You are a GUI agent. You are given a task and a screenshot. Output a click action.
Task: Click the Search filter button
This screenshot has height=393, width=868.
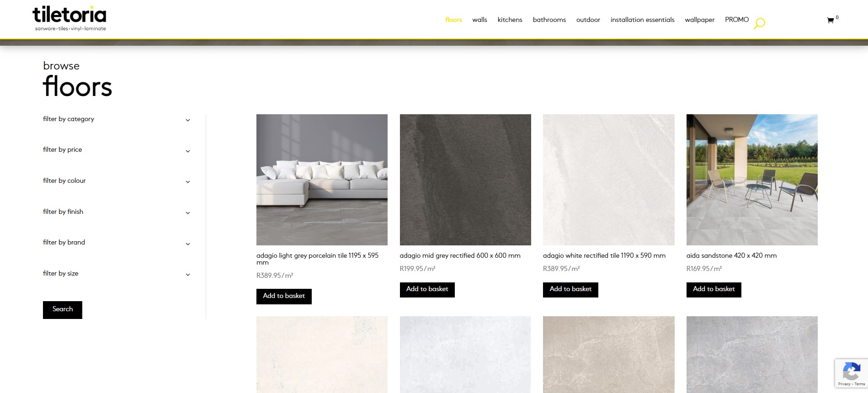tap(63, 310)
